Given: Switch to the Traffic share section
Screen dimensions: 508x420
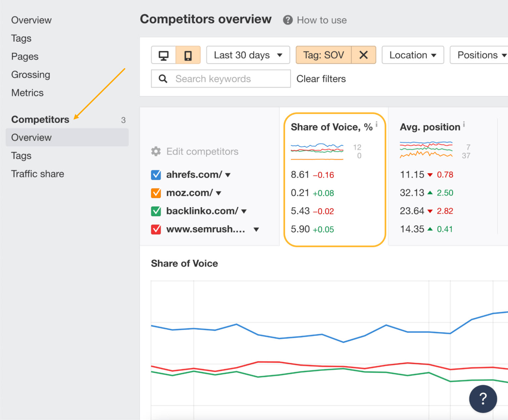Looking at the screenshot, I should tap(37, 173).
